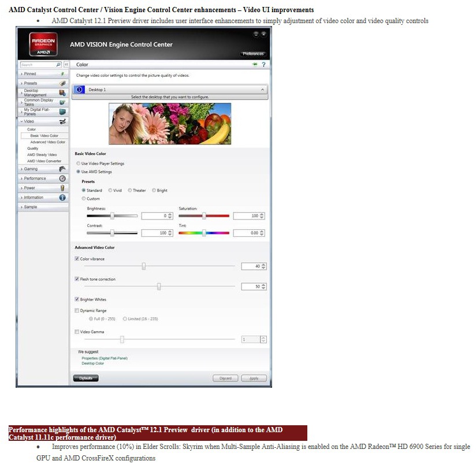The image size is (476, 468).
Task: Choose the Custom preset
Action: pyautogui.click(x=84, y=199)
